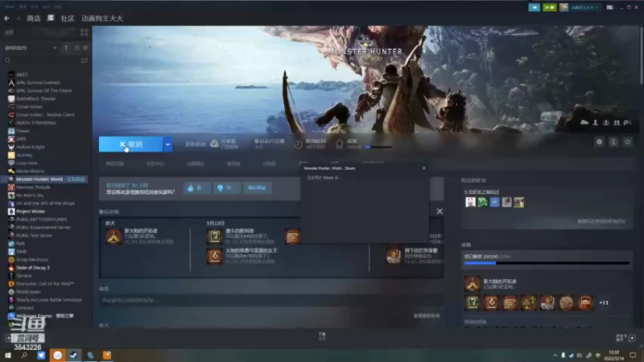Click Steam Cloud feature icon on banner
The height and width of the screenshot is (362, 644).
[x=584, y=123]
